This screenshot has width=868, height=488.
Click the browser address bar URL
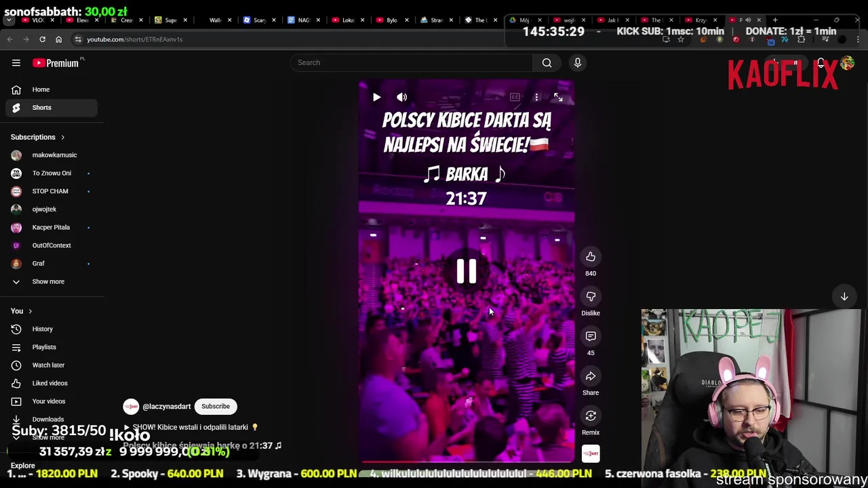click(x=134, y=39)
